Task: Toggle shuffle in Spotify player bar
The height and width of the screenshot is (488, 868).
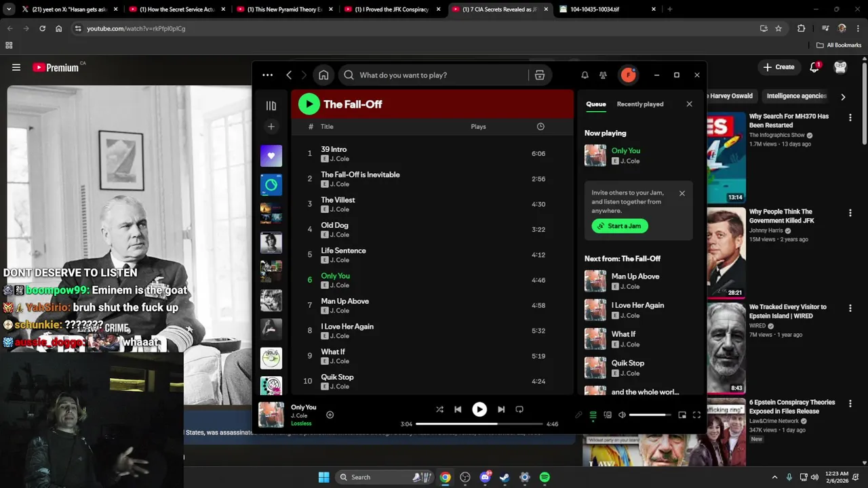Action: pyautogui.click(x=439, y=409)
